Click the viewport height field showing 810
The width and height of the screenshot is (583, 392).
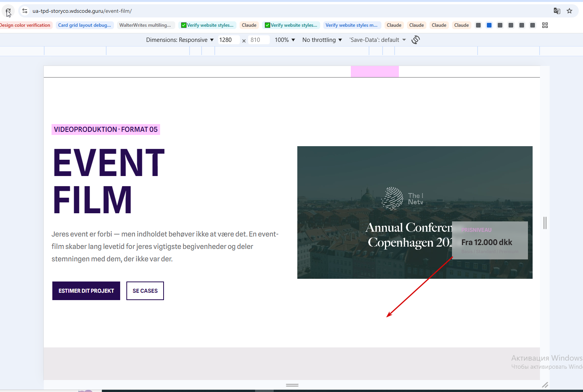pyautogui.click(x=259, y=40)
